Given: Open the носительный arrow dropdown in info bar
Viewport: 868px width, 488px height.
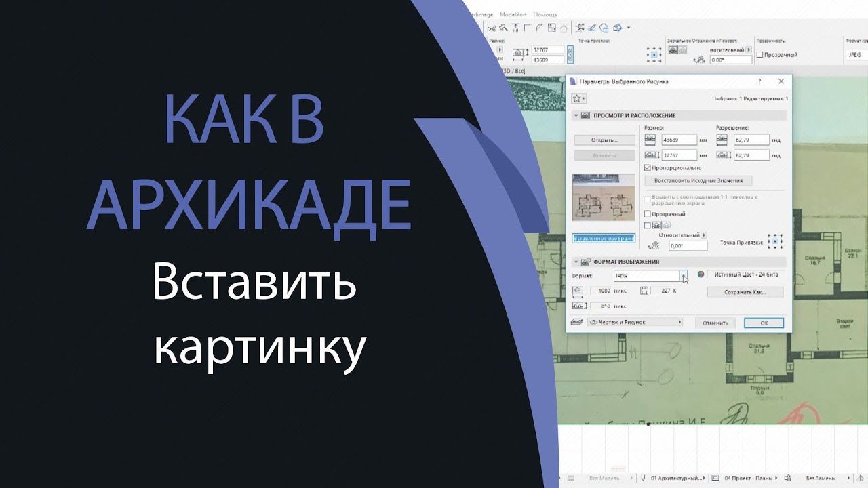Looking at the screenshot, I should [x=748, y=49].
